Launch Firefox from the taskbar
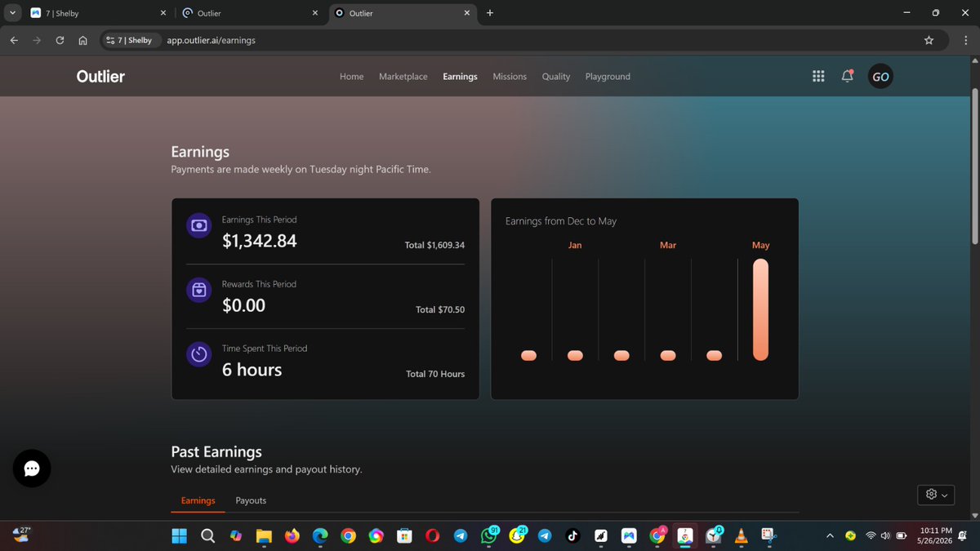This screenshot has height=551, width=980. point(292,536)
